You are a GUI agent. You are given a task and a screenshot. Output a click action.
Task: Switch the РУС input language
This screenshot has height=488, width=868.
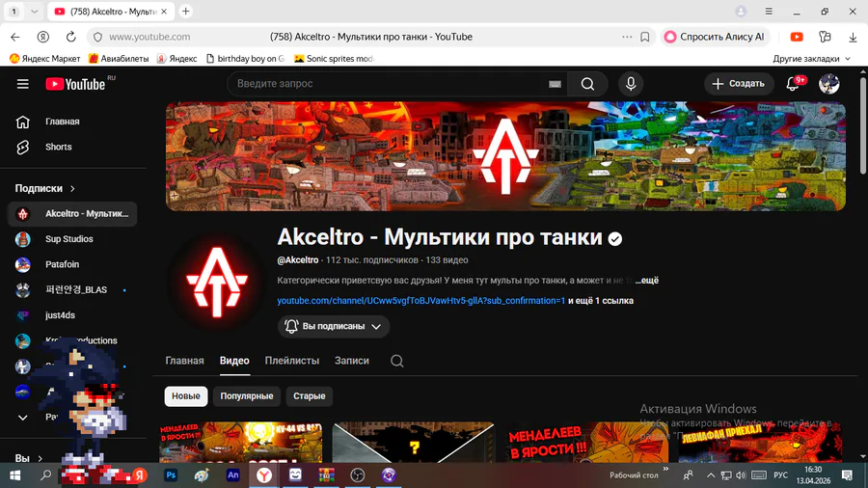(x=780, y=475)
